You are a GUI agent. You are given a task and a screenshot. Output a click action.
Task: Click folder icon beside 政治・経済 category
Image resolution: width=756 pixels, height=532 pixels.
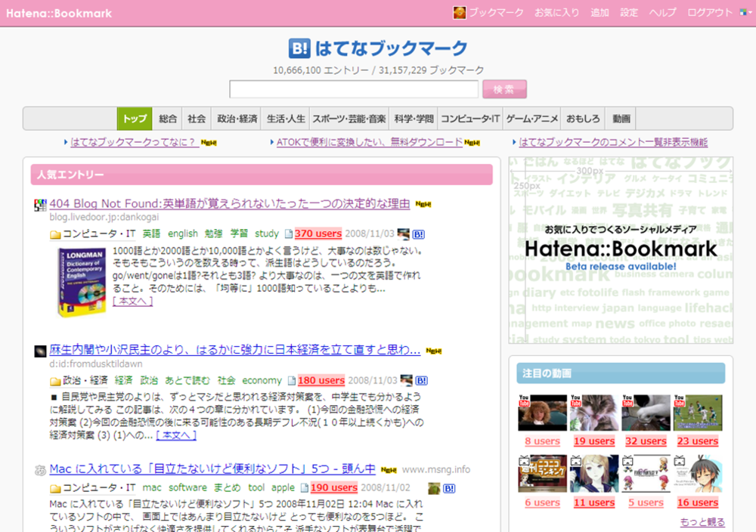(x=55, y=381)
